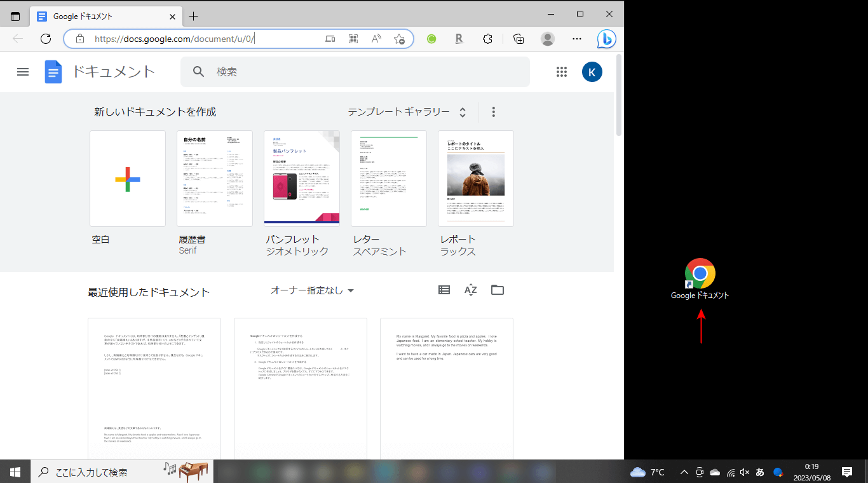
Task: Add this page to favorites
Action: [399, 39]
